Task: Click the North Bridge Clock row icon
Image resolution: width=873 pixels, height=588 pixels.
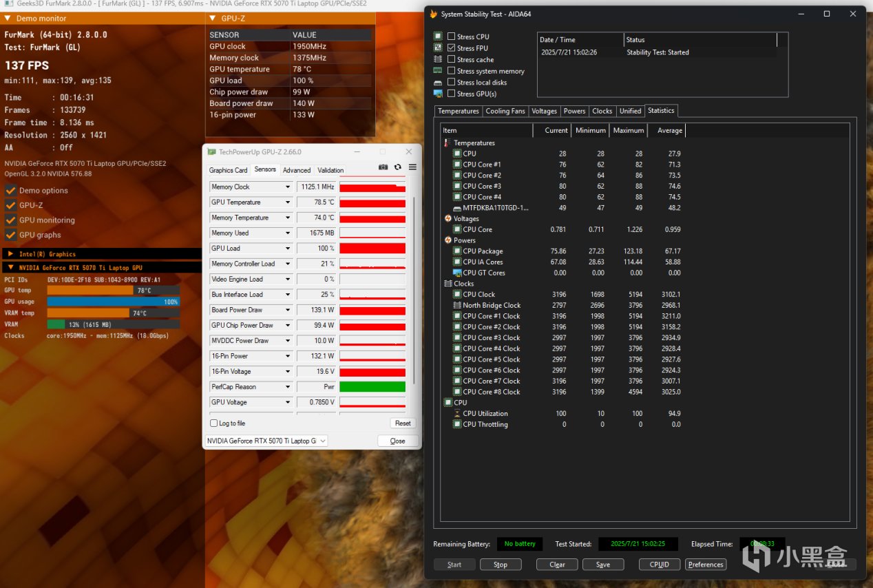Action: (x=457, y=305)
